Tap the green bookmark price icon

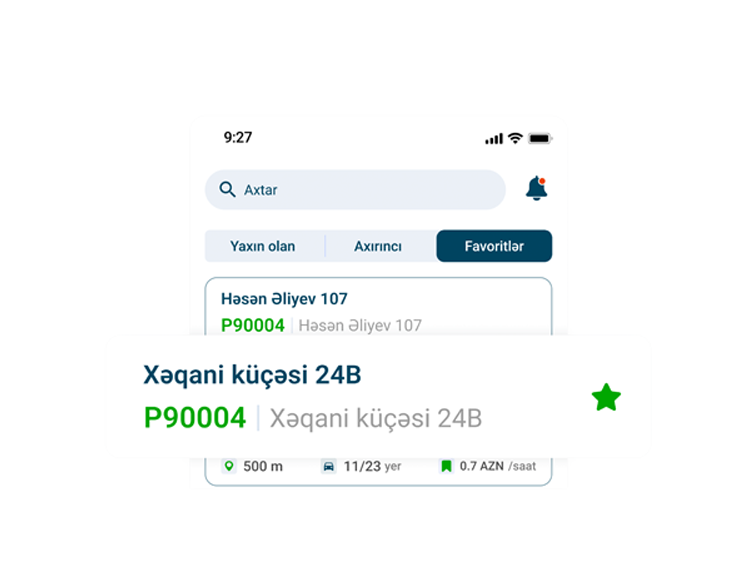coord(446,466)
